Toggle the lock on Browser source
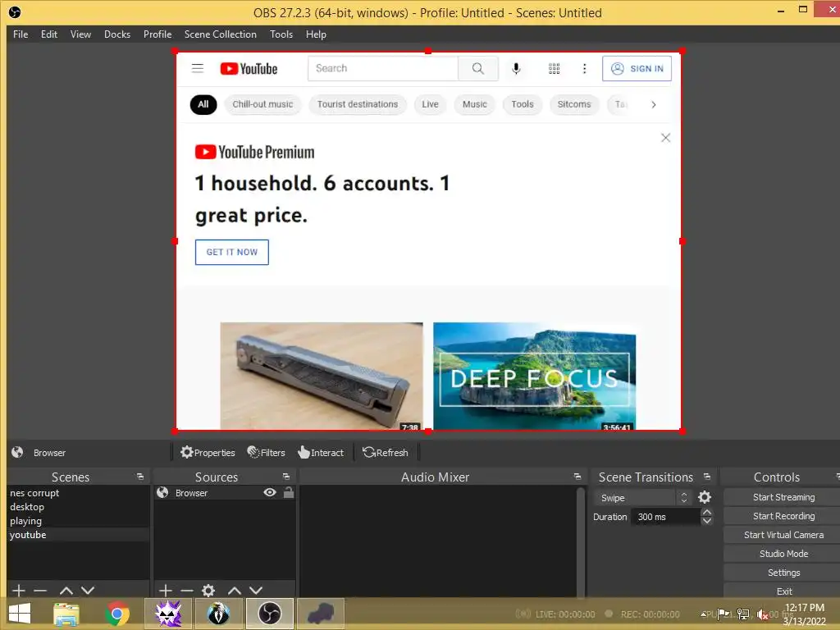This screenshot has height=630, width=840. 289,492
